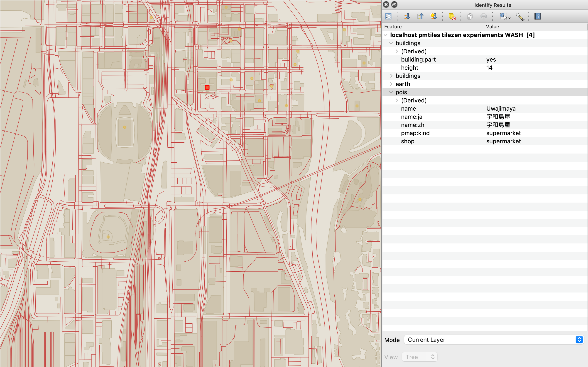Expand the (Derived) attributes under pois
588x367 pixels.
coord(397,100)
